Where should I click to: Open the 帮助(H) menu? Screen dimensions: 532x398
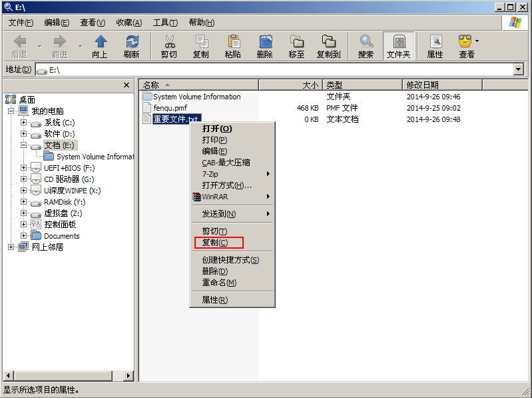pos(202,23)
